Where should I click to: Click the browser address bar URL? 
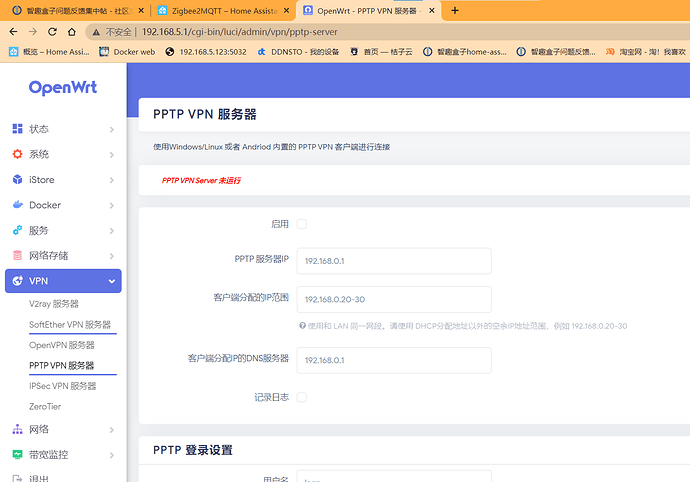[239, 32]
